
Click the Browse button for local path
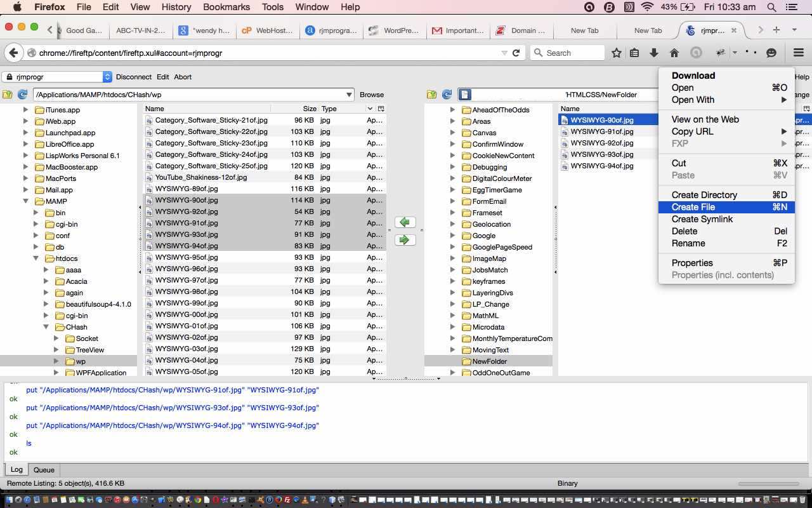372,95
